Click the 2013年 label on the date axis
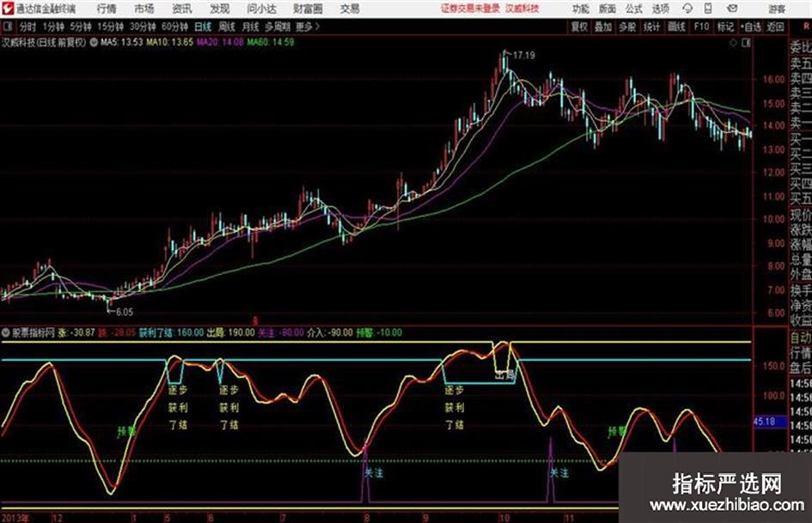 15,517
